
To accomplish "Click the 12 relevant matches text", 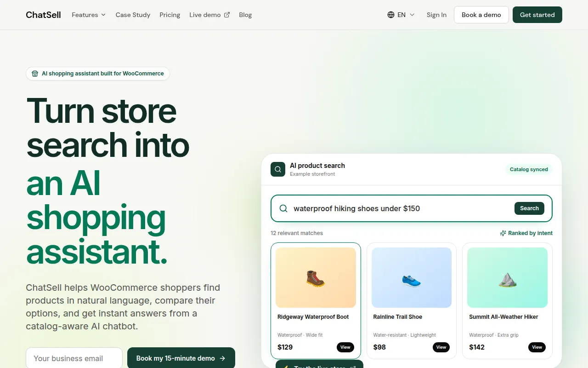I will click(x=297, y=233).
